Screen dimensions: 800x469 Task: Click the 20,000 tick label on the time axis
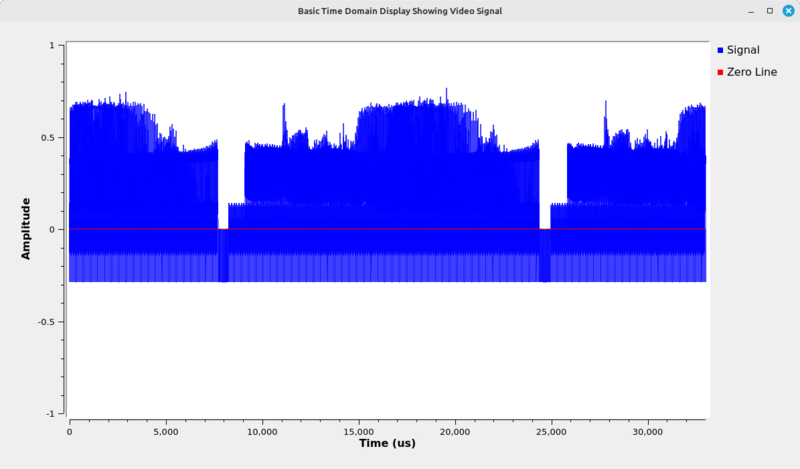(x=455, y=432)
